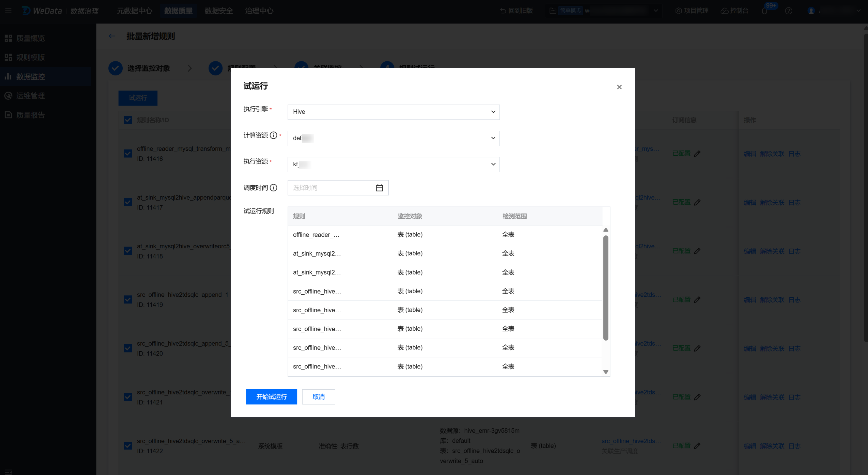Viewport: 868px width, 475px height.
Task: Click the 检测范围 column header
Action: 514,216
